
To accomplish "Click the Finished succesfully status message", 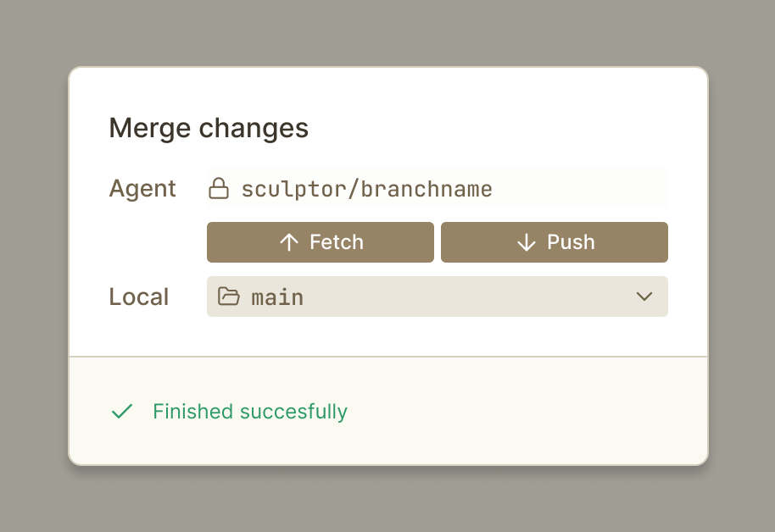I will [x=249, y=411].
